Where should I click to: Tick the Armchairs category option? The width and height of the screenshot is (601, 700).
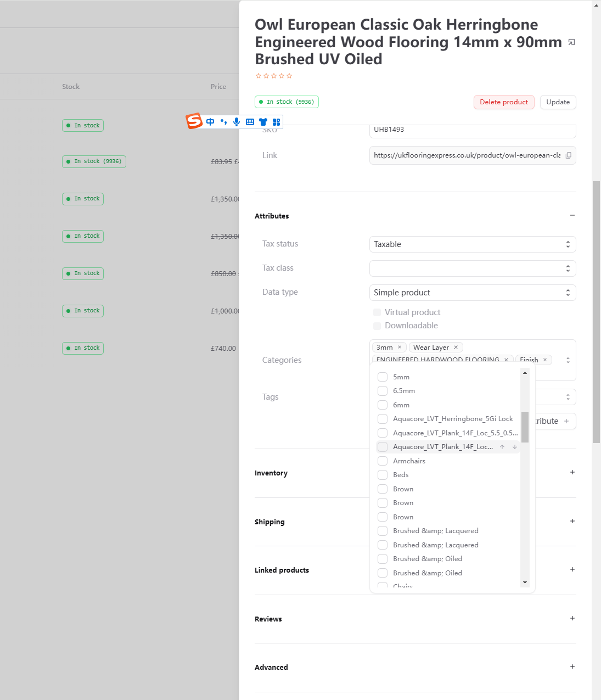383,461
